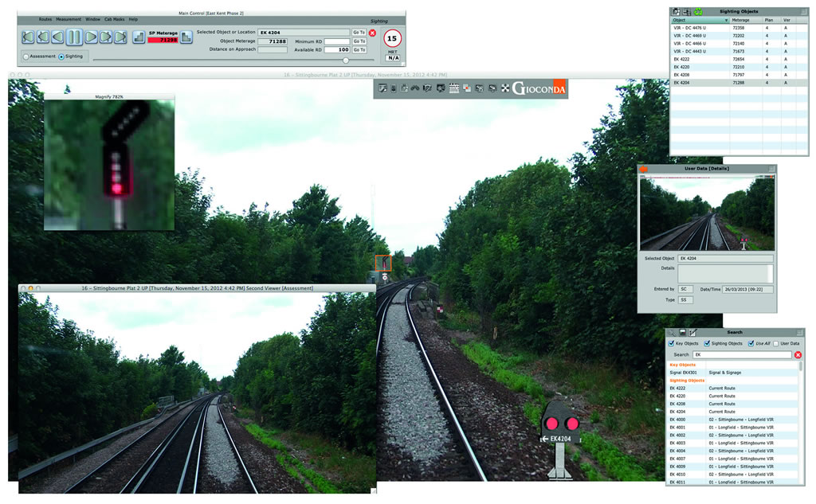The height and width of the screenshot is (504, 816).
Task: Enable the User Data checkbox
Action: point(774,343)
